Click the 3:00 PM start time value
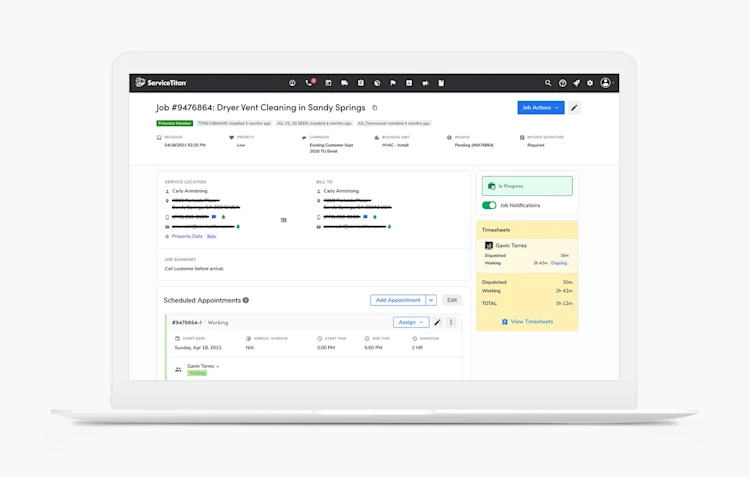The width and height of the screenshot is (750, 477). tap(326, 348)
